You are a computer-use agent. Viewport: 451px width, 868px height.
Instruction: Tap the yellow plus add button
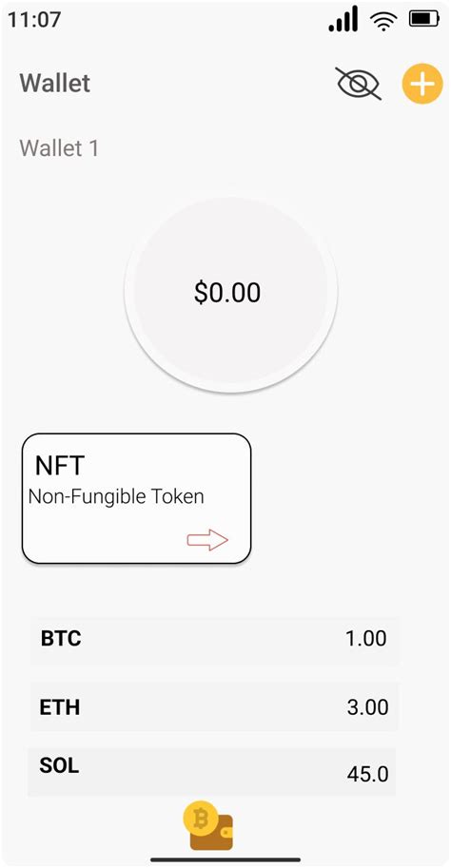pyautogui.click(x=422, y=85)
